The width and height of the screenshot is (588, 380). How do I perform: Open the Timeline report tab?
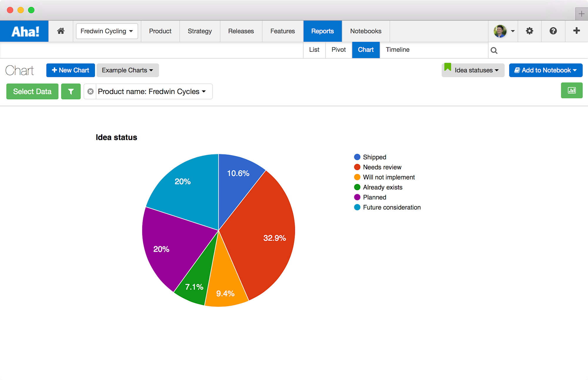[x=397, y=50]
